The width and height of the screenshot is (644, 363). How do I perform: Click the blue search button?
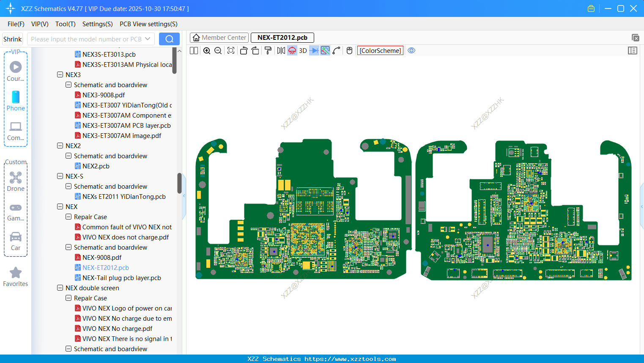(x=169, y=39)
